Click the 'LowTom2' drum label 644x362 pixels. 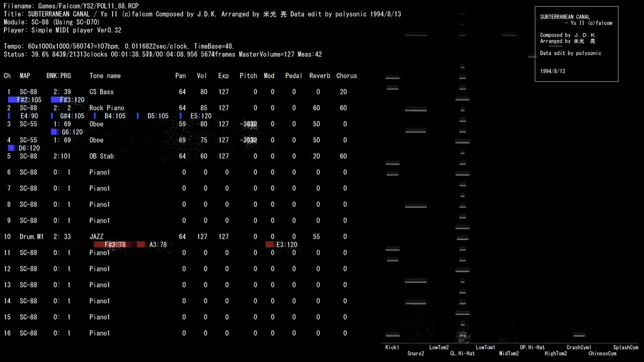click(439, 347)
